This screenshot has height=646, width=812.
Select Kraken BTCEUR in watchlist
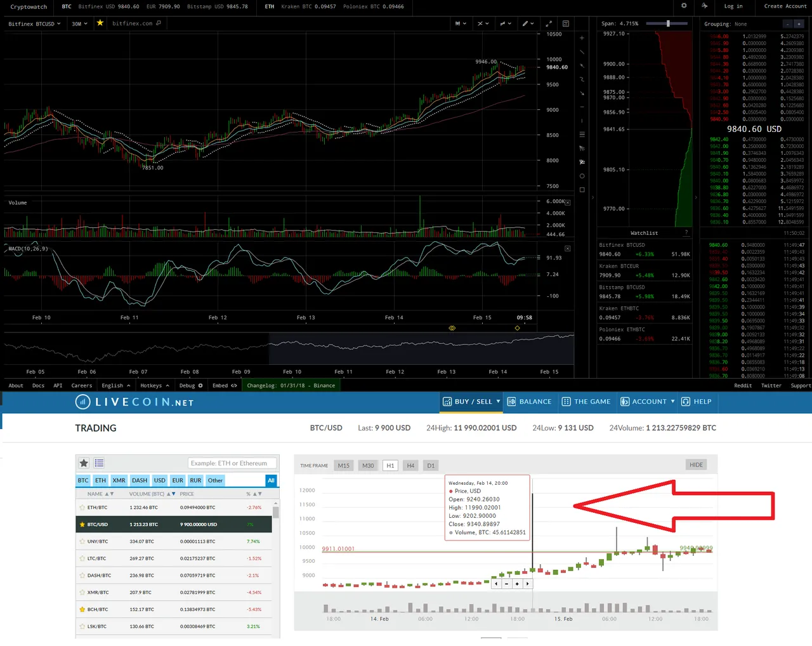645,271
